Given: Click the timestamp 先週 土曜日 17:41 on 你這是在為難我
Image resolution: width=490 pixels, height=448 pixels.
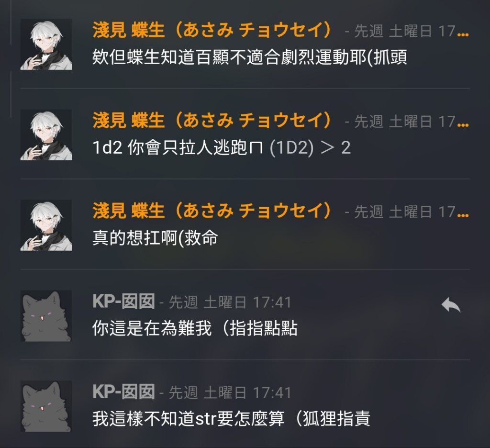Looking at the screenshot, I should (230, 302).
